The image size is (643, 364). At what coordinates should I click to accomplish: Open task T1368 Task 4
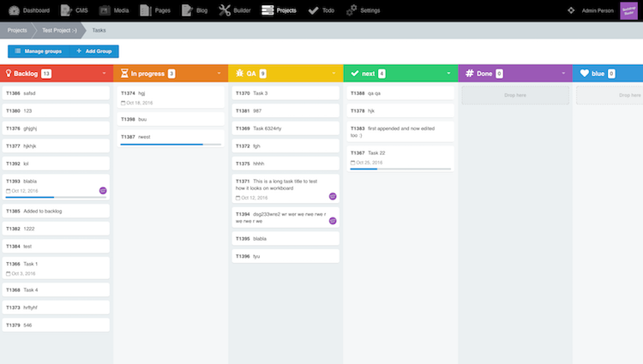56,289
